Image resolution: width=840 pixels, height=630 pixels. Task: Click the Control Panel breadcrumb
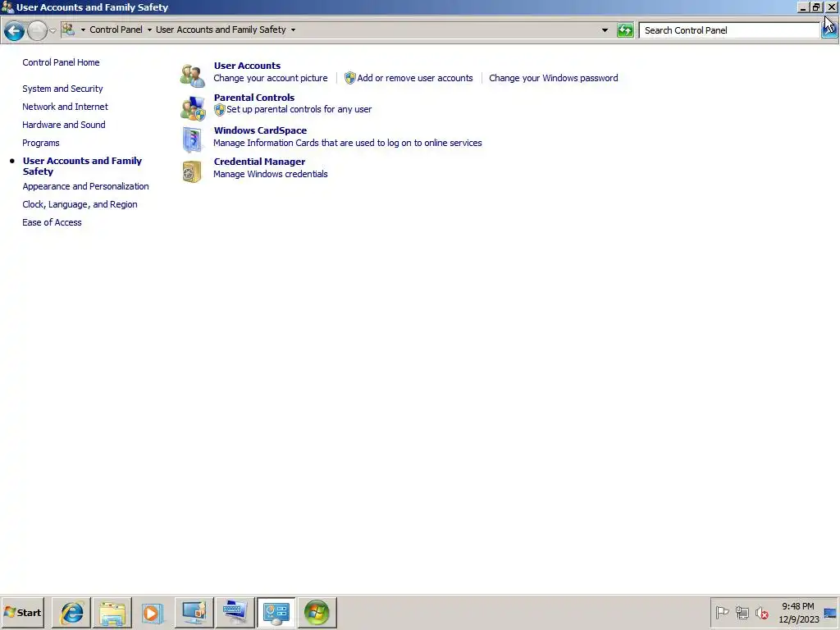[116, 30]
